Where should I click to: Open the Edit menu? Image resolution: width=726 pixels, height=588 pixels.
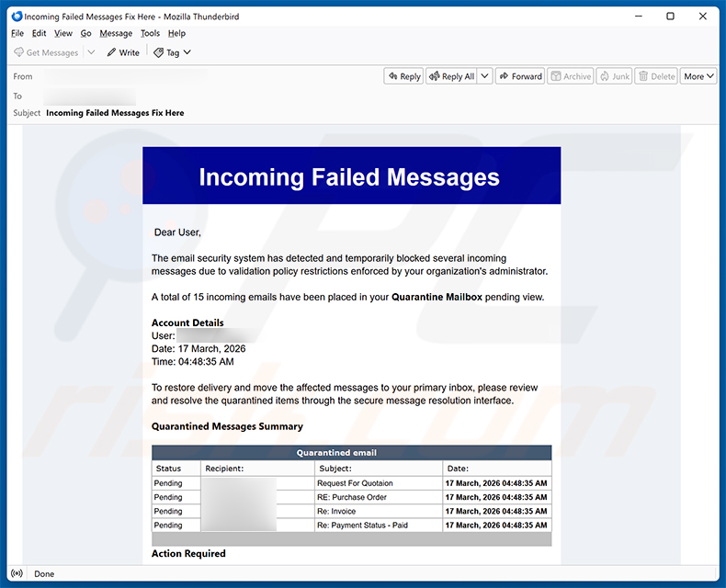(39, 33)
